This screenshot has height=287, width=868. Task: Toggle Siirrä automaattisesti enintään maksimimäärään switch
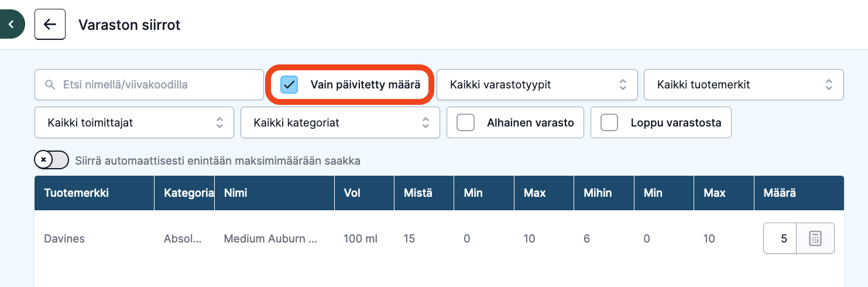52,160
